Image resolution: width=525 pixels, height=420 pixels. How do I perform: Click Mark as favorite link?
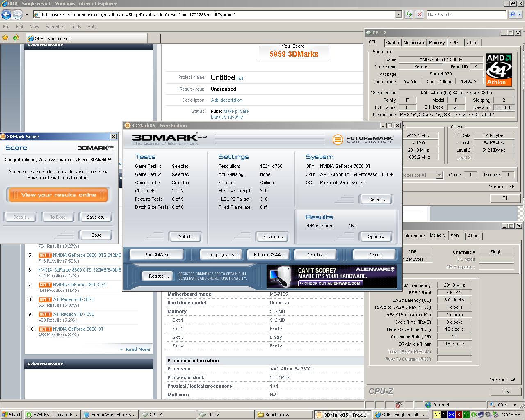coord(227,117)
